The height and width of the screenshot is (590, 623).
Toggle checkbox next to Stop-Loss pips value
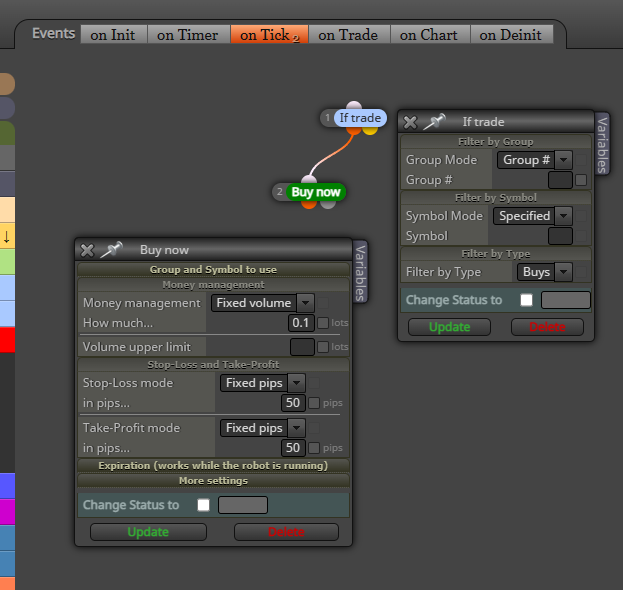pyautogui.click(x=314, y=403)
